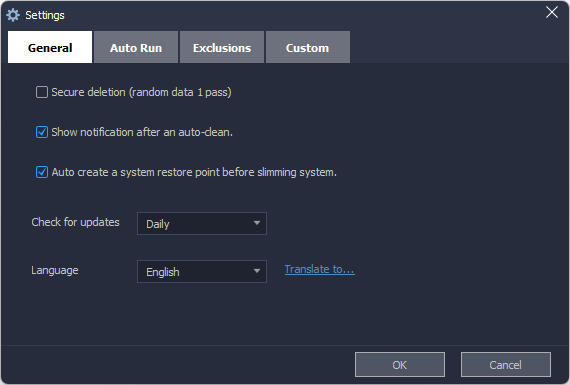Click the Settings gear icon in title bar
This screenshot has height=385, width=570.
pos(13,15)
